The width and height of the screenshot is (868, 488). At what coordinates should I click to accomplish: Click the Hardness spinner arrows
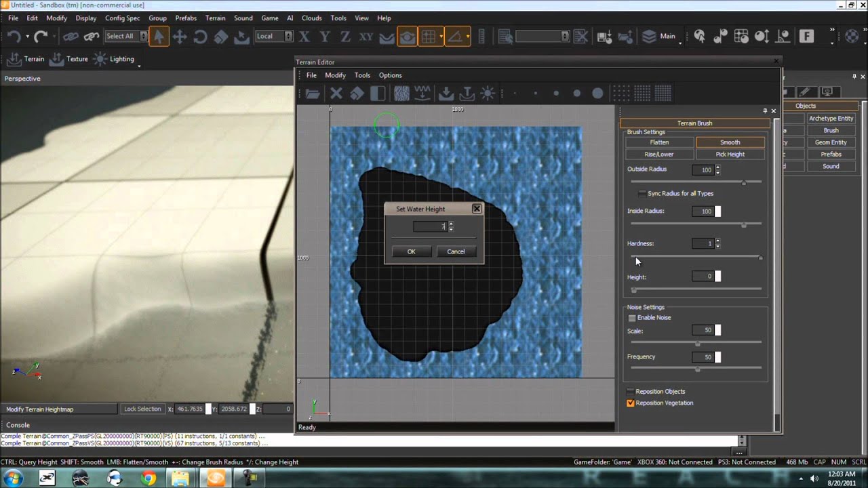[x=717, y=243]
